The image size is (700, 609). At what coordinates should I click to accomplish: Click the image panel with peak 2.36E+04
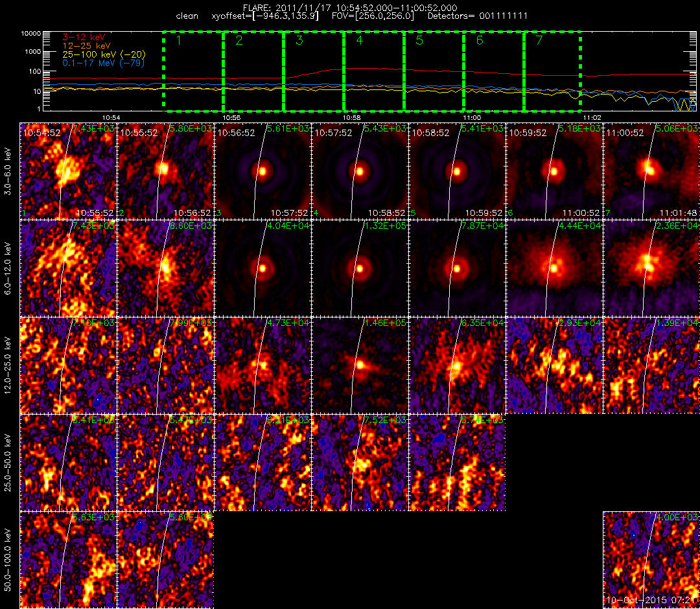tap(651, 269)
